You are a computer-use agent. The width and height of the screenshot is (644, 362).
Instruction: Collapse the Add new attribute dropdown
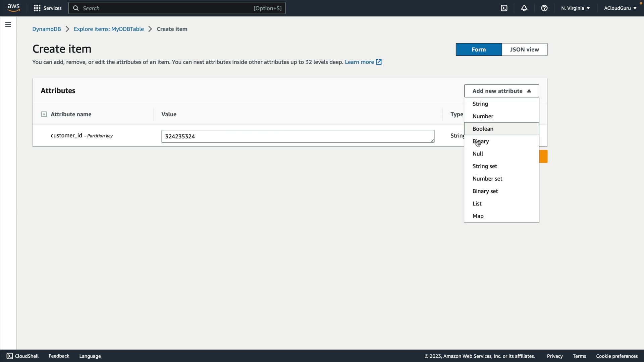pyautogui.click(x=501, y=91)
